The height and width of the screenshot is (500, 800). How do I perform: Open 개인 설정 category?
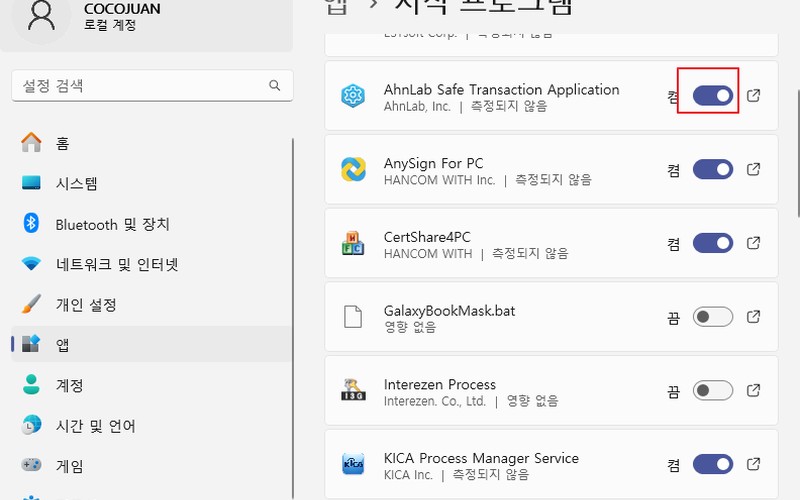point(152,305)
